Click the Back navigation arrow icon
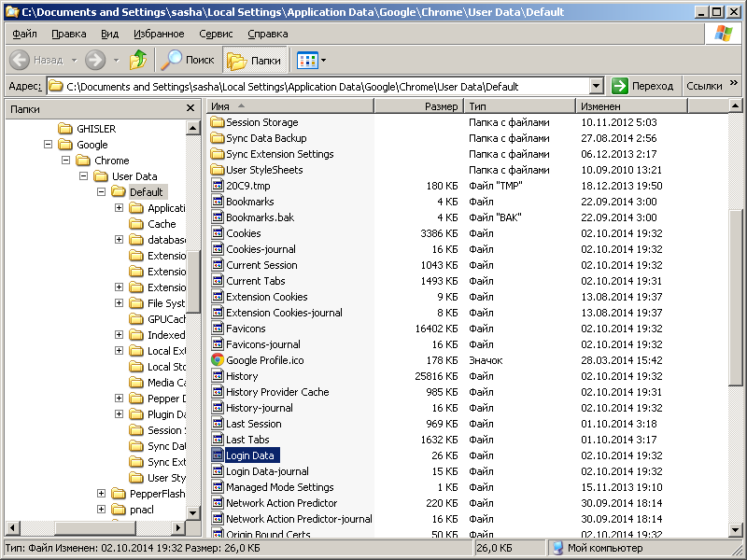Screen dimensions: 747x560 click(x=20, y=60)
